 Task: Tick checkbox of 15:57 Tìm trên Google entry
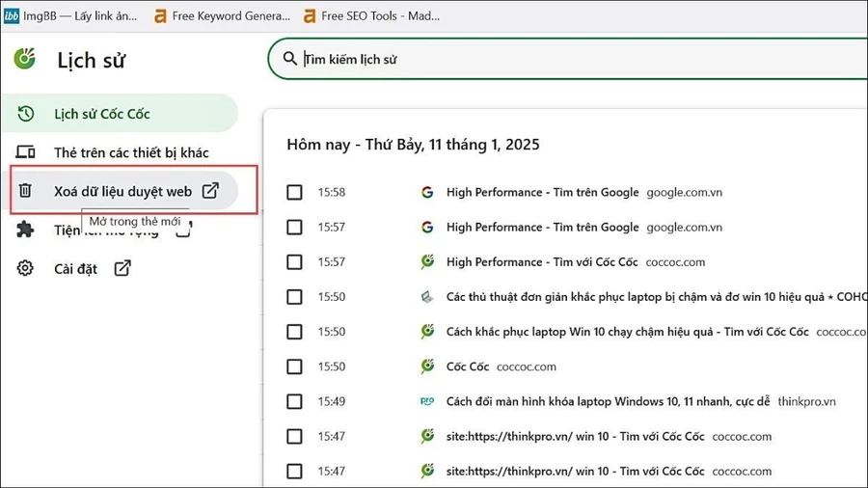(294, 227)
